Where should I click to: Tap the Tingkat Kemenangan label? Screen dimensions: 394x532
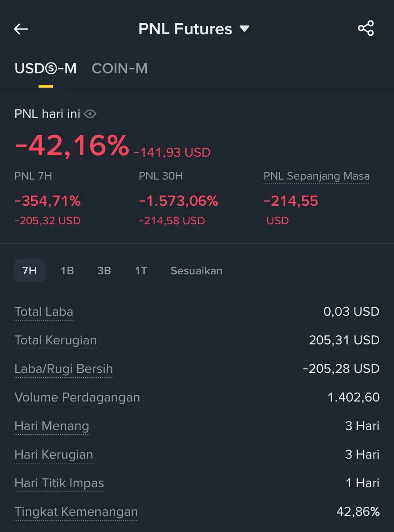(x=76, y=512)
